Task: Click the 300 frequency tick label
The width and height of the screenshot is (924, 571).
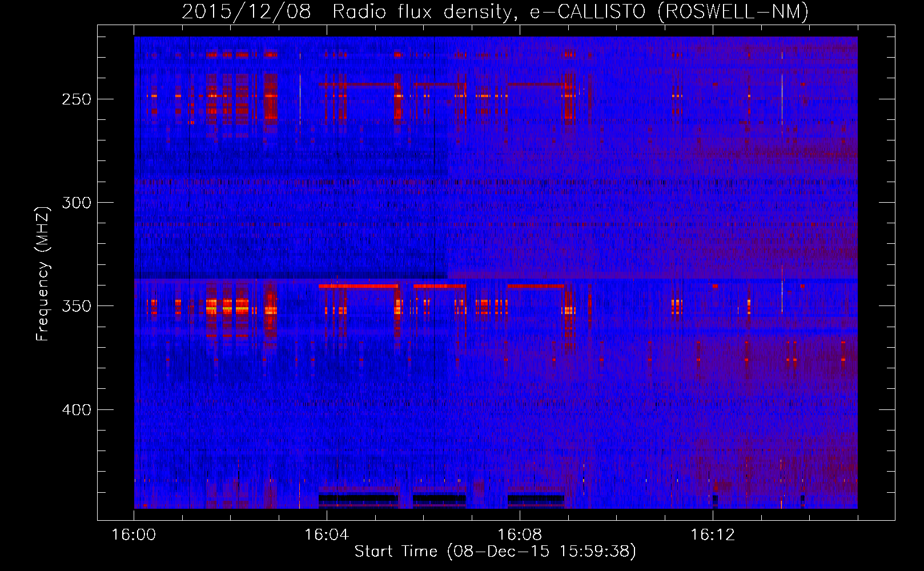Action: pos(76,203)
